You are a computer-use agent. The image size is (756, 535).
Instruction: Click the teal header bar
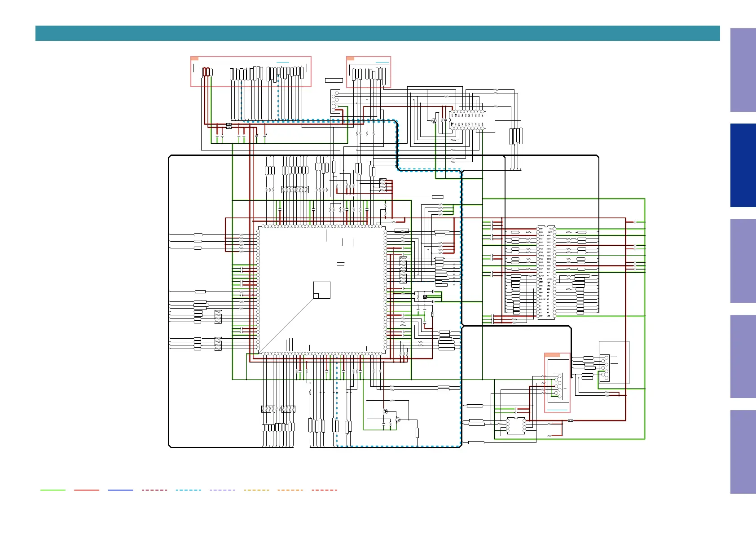(x=378, y=33)
